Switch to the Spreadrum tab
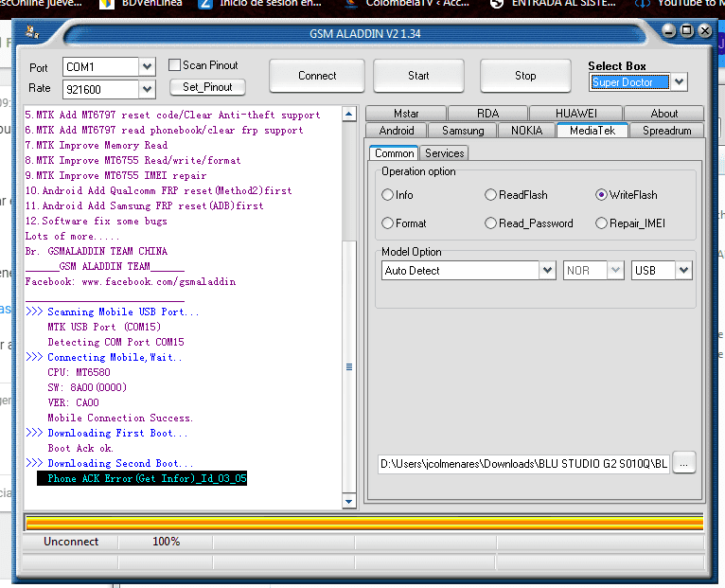 click(x=666, y=131)
